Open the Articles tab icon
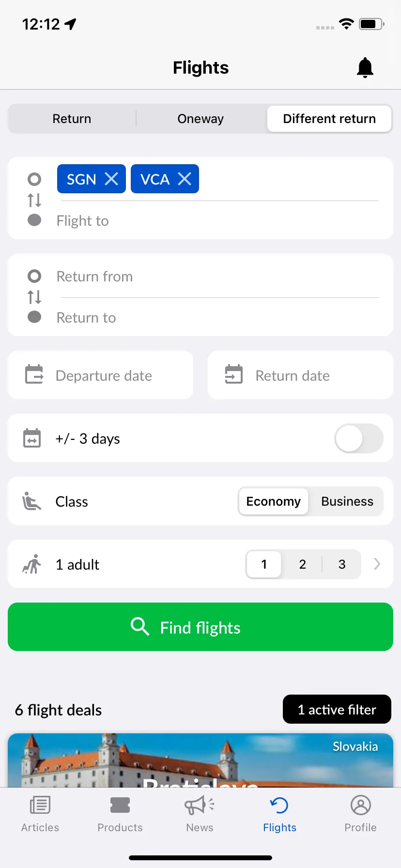This screenshot has width=401, height=868. pyautogui.click(x=40, y=805)
